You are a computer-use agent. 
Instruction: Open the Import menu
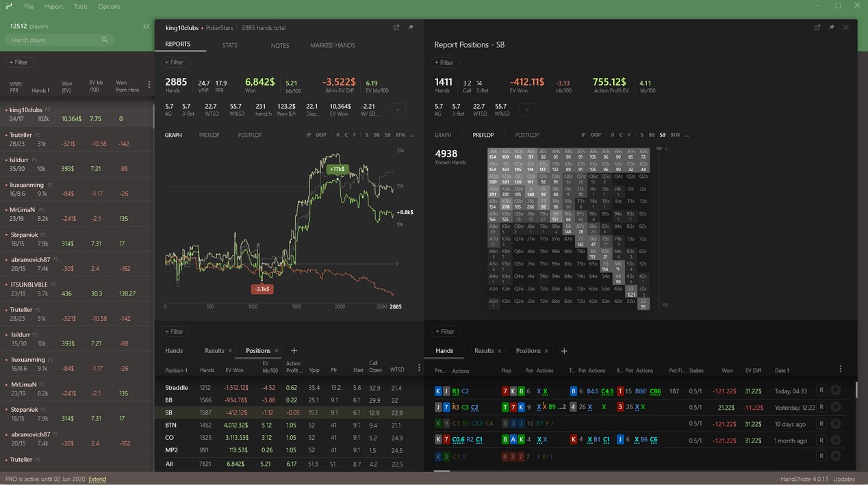click(53, 7)
